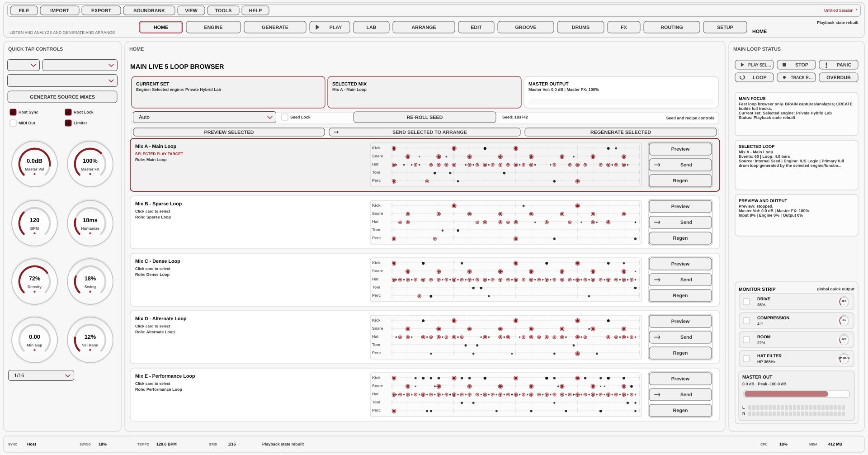Click the TRACK R... record dot icon
Viewport: 868px width, 455px height.
[784, 77]
